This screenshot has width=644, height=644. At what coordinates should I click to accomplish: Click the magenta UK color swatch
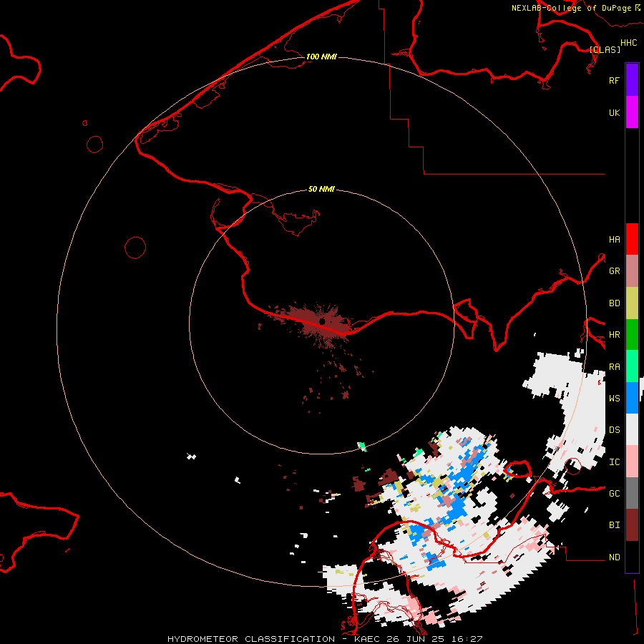point(632,112)
